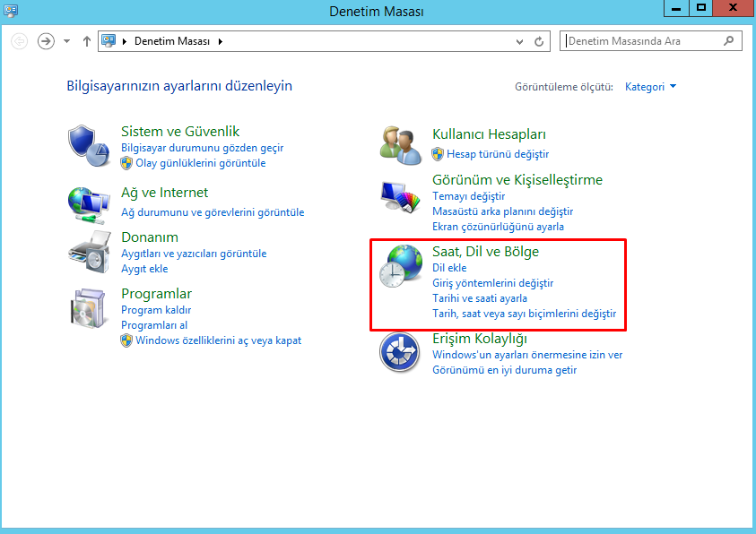Minimize the Denetim Masası window

click(x=676, y=8)
